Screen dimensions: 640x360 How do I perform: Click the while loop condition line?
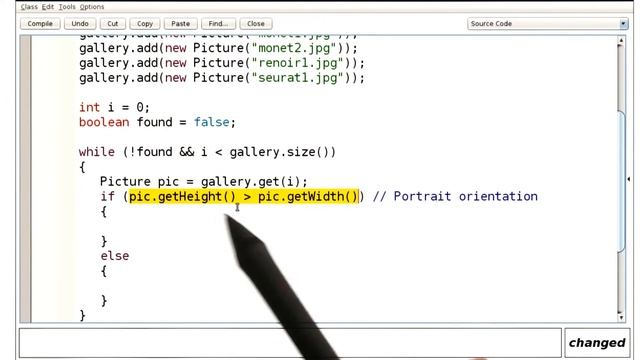[207, 152]
